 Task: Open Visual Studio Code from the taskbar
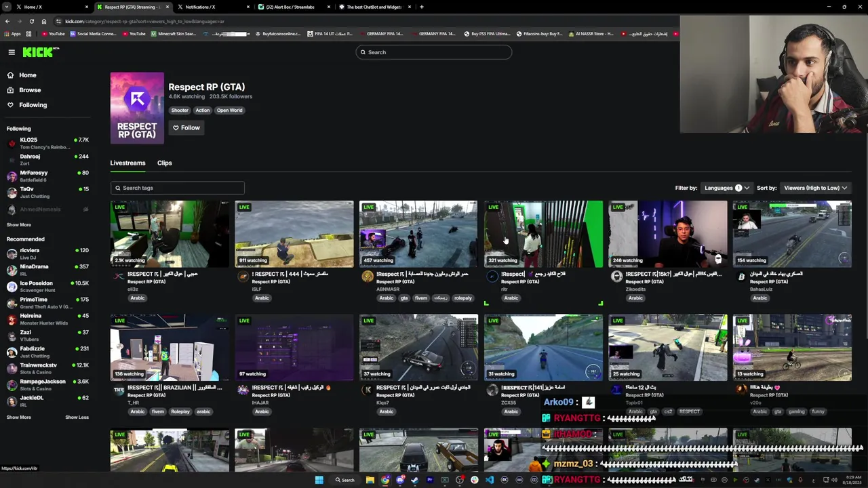pyautogui.click(x=489, y=480)
